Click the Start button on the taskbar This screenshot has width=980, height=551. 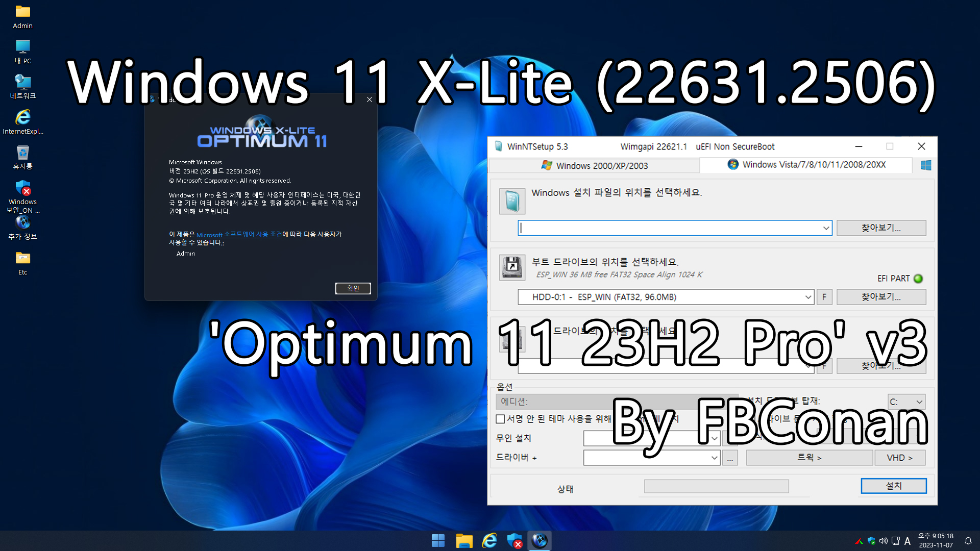[x=438, y=540]
